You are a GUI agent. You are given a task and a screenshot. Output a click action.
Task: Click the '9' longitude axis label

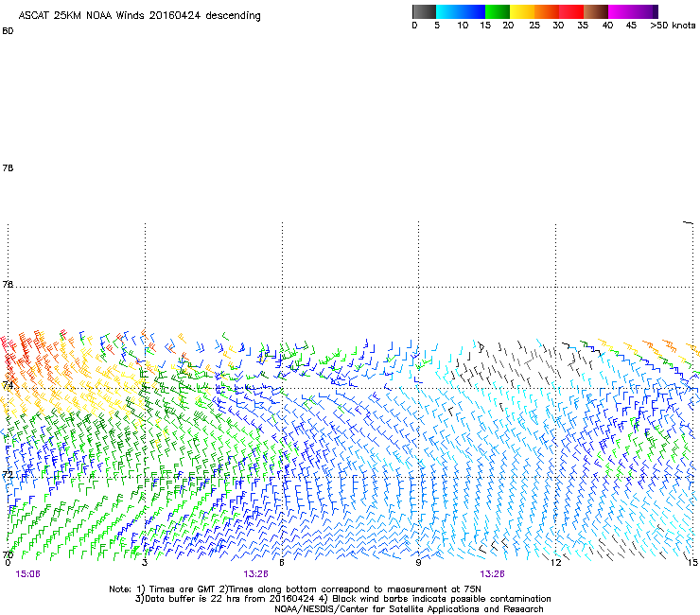coord(418,563)
